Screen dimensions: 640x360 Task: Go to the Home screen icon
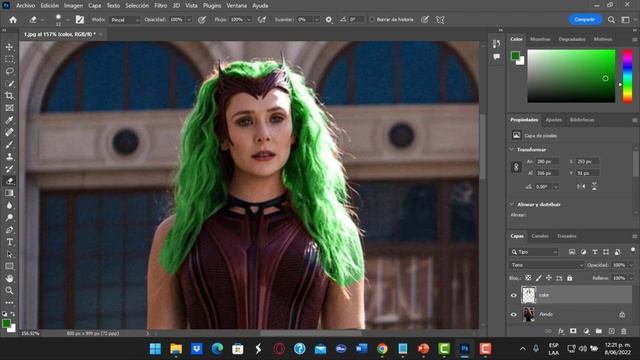(x=13, y=20)
